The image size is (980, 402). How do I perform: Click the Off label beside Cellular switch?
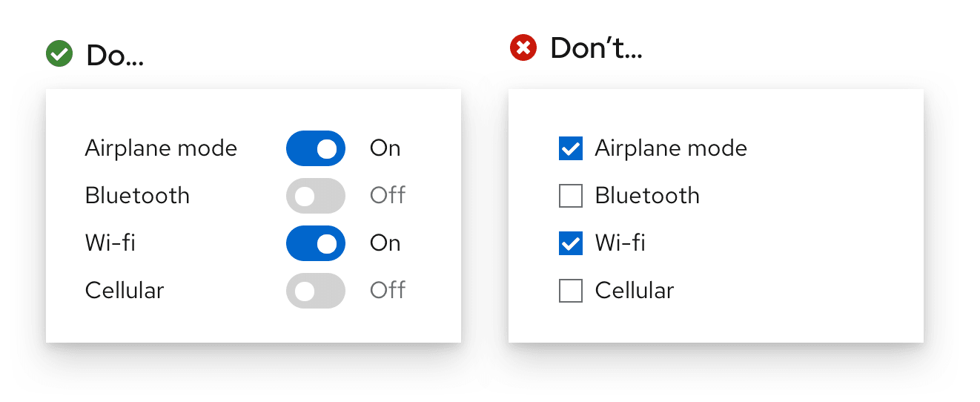tap(388, 290)
